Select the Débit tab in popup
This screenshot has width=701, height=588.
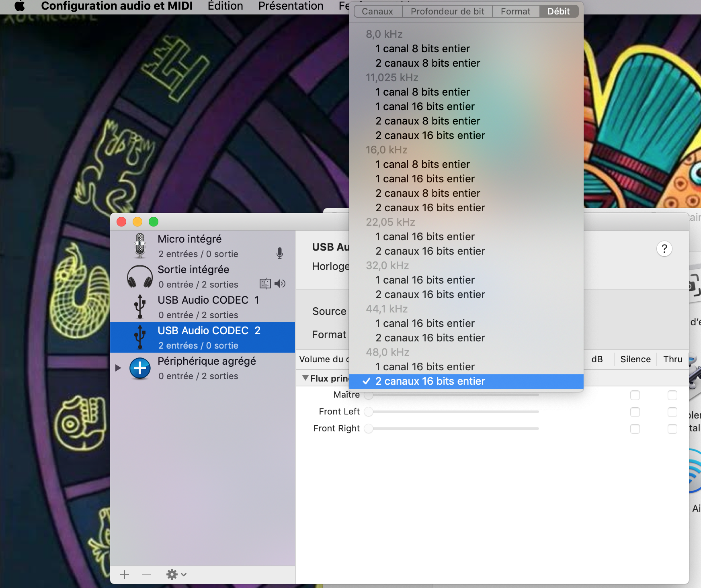click(559, 11)
